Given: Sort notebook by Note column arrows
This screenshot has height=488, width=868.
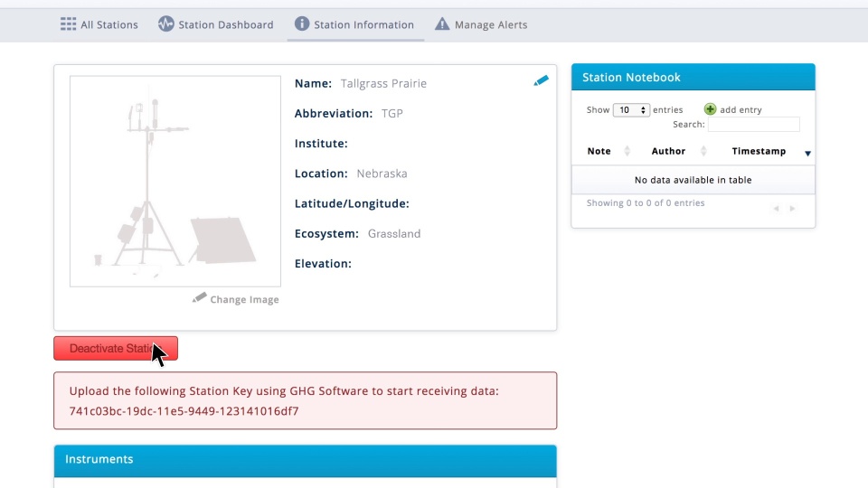Looking at the screenshot, I should coord(627,151).
